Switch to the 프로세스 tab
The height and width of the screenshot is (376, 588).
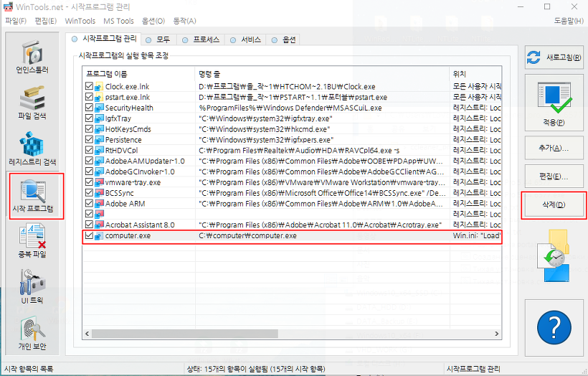(201, 39)
